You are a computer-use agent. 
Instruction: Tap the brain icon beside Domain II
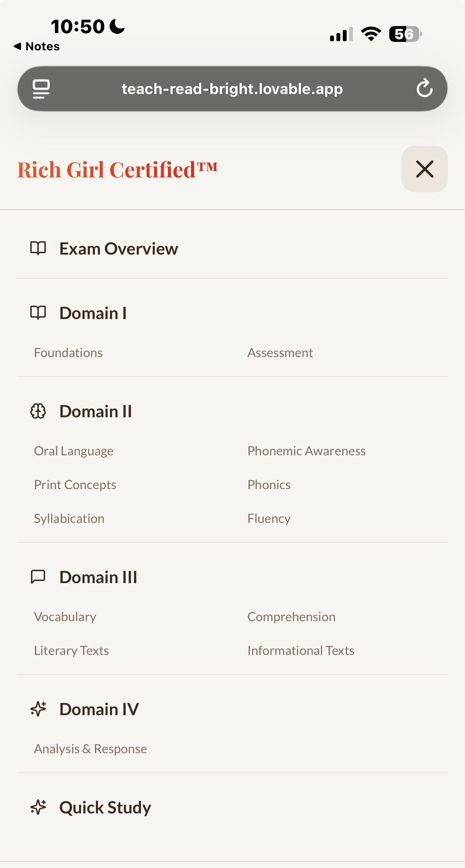pyautogui.click(x=39, y=411)
